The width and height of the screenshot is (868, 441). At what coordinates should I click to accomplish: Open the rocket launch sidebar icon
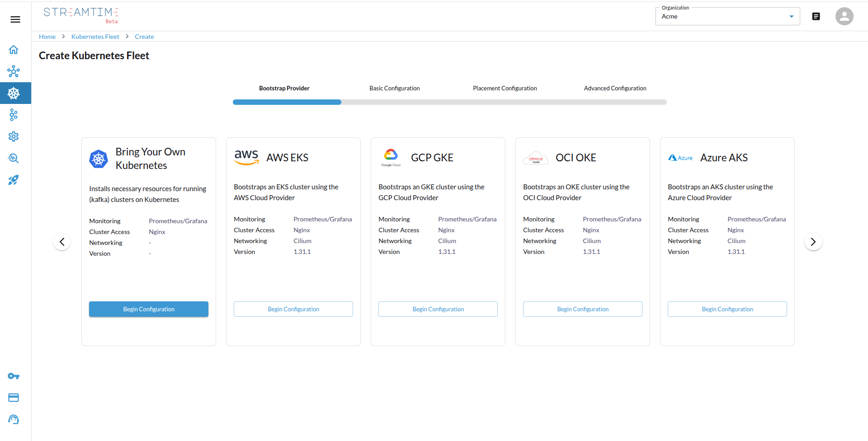coord(14,180)
